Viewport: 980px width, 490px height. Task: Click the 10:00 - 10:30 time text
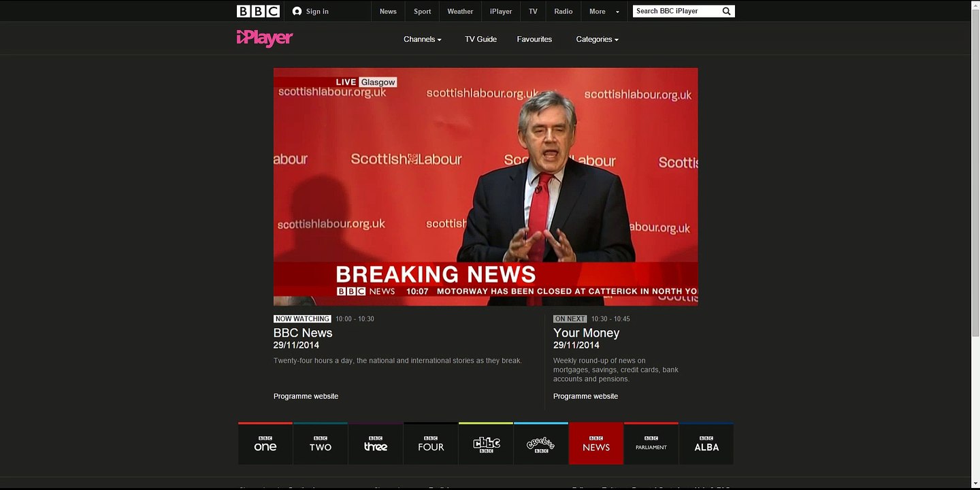pos(355,318)
